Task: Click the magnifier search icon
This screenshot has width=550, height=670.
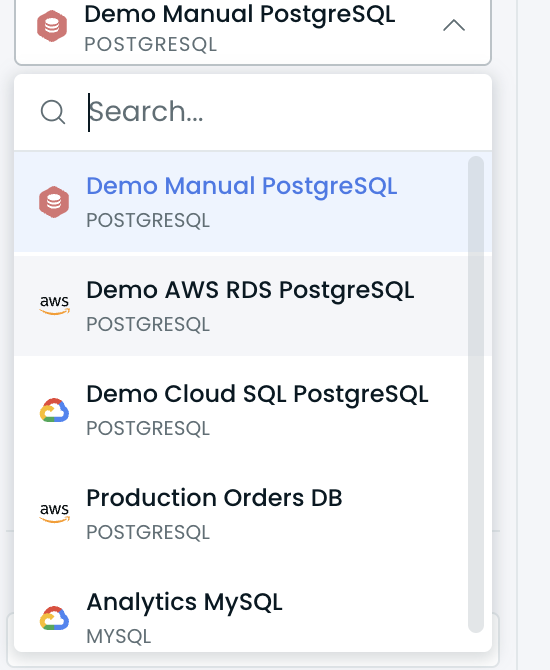Action: click(x=53, y=112)
